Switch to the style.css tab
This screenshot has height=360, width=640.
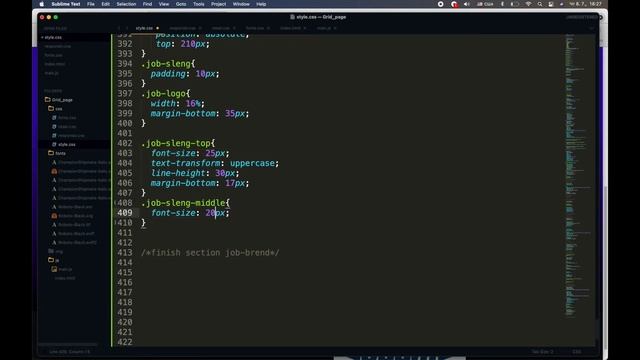[144, 28]
